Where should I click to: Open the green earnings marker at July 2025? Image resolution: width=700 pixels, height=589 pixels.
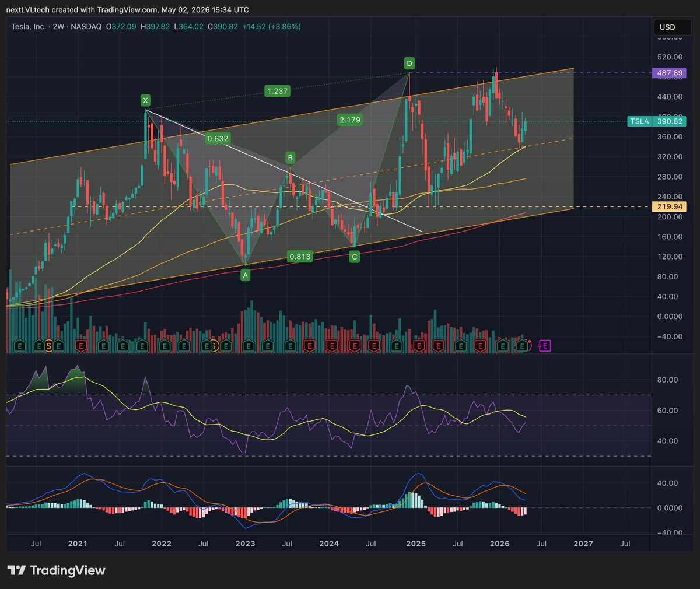click(460, 346)
